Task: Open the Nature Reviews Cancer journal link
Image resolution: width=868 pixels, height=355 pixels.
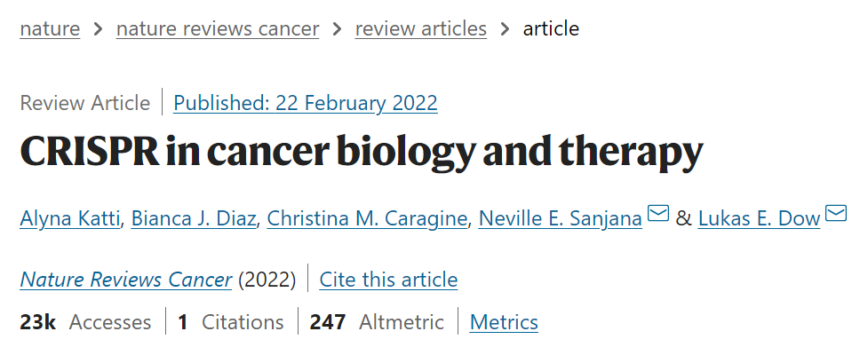Action: click(126, 280)
